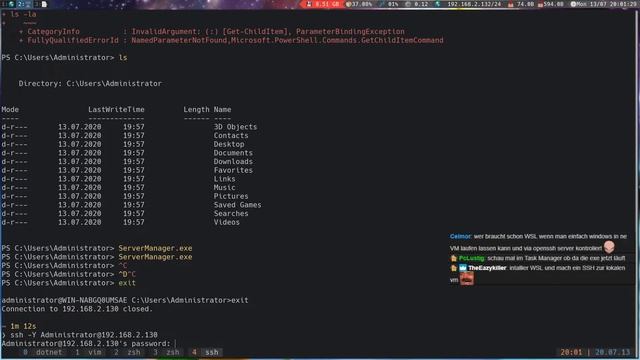Click chat username 'PcLustig'
The width and height of the screenshot is (640, 360).
471,258
